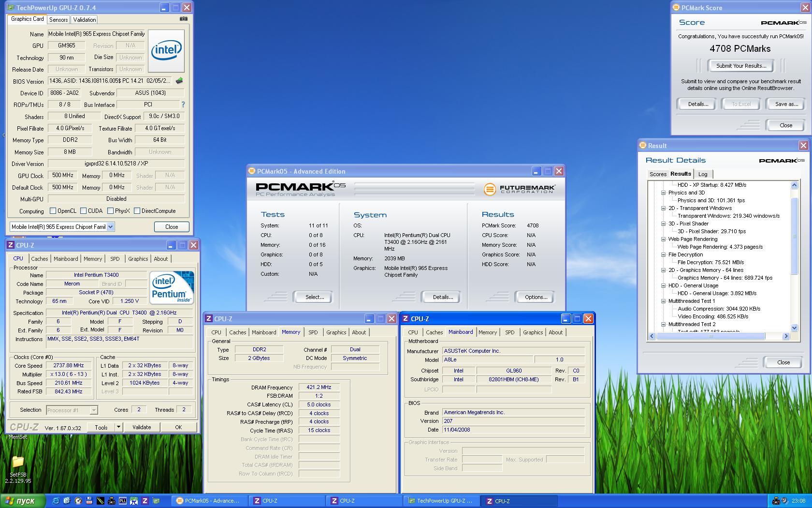Click the vertical scrollbar thumb in Result Details

(x=794, y=236)
